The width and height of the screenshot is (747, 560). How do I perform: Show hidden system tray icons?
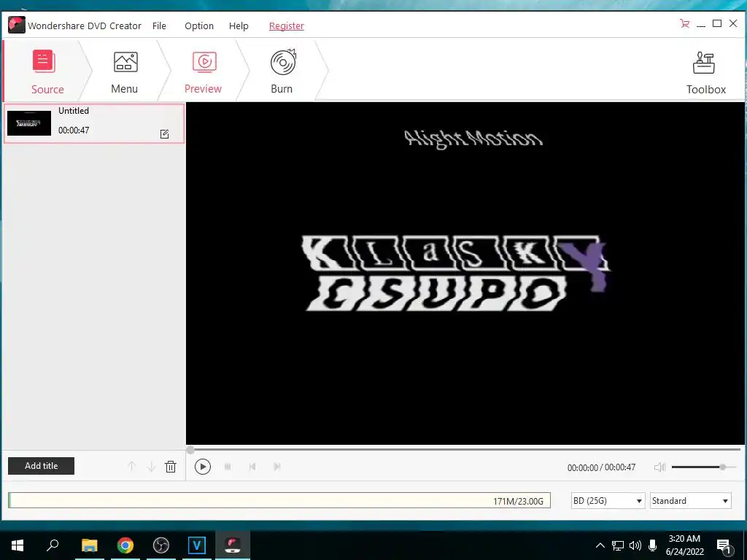600,545
